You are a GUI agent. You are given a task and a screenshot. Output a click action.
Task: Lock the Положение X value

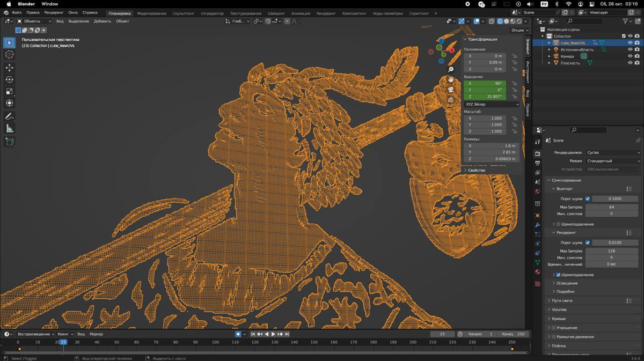tap(515, 56)
